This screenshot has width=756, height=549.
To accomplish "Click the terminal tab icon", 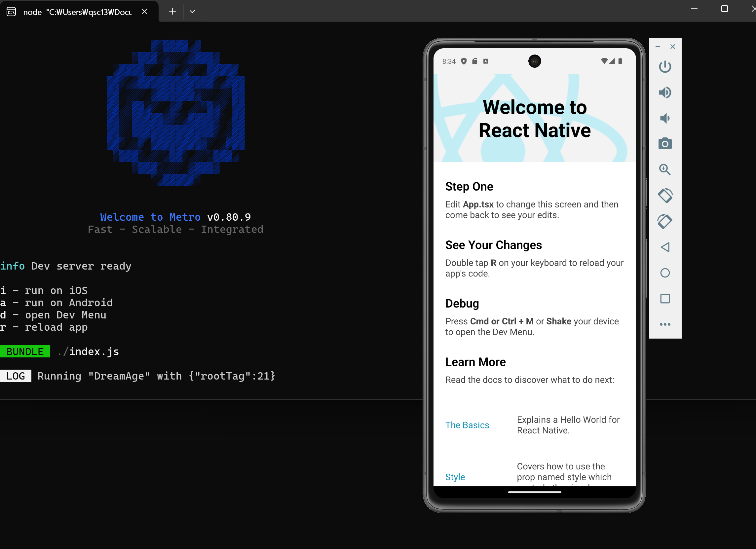I will click(x=11, y=12).
